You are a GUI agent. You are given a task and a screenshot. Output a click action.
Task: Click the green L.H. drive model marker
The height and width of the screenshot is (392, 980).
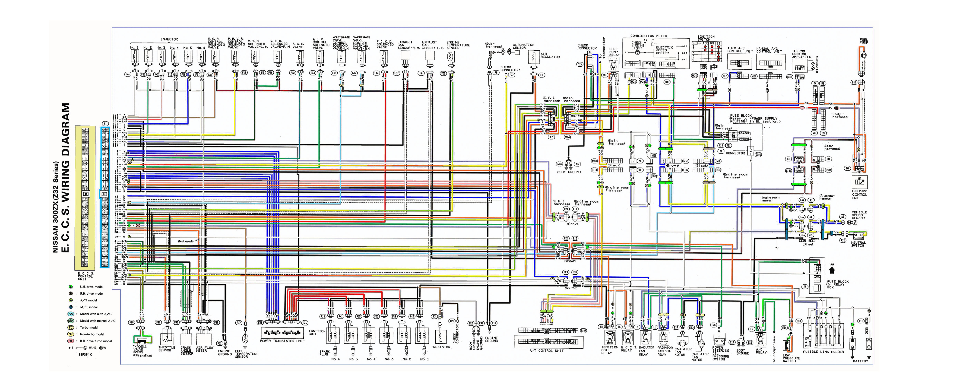71,287
